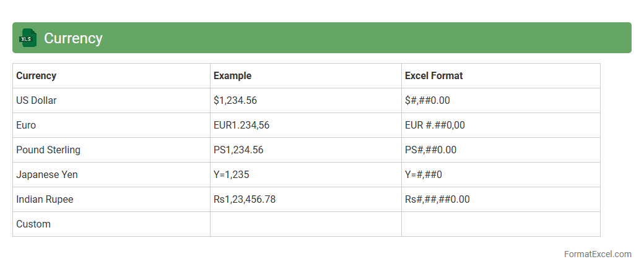644x272 pixels.
Task: Select the Excel Format column header
Action: click(433, 76)
